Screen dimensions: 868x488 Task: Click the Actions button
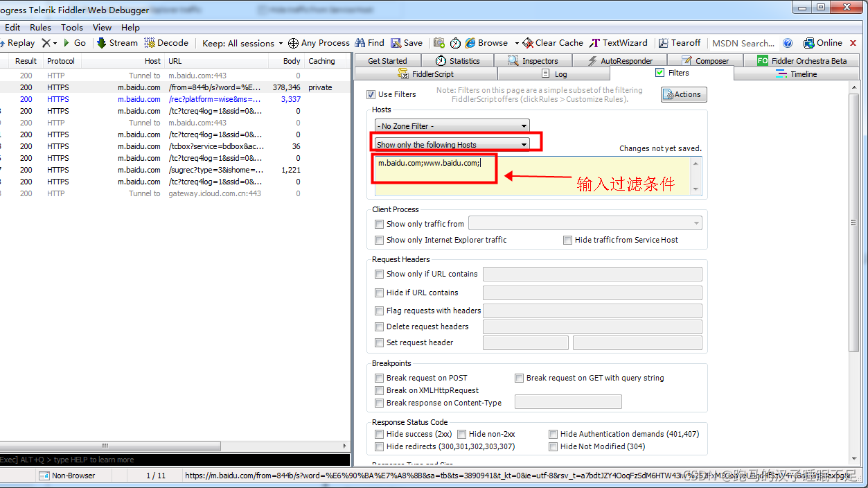pyautogui.click(x=684, y=94)
